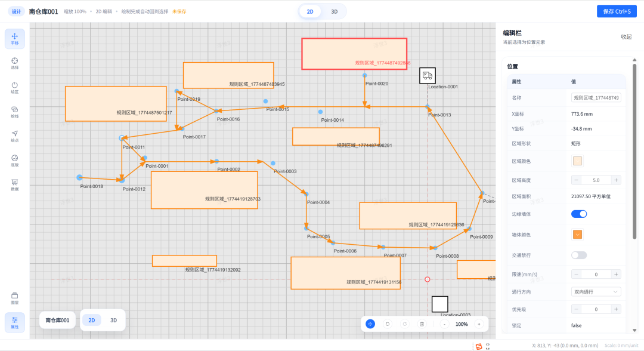
Task: Open the 图层 layers icon
Action: (15, 298)
